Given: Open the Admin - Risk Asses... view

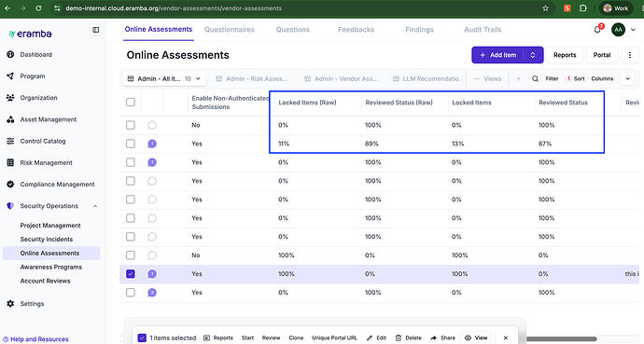Looking at the screenshot, I should point(252,78).
